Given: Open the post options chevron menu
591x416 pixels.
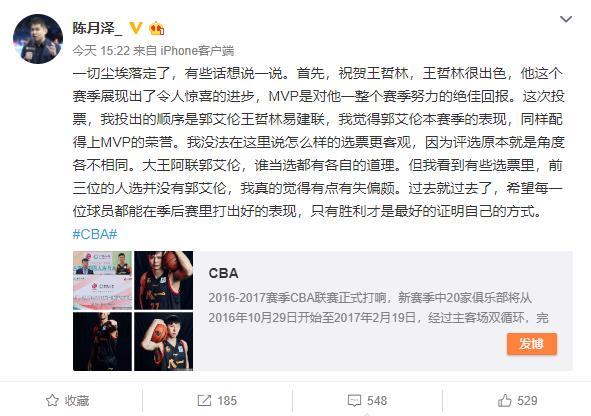Looking at the screenshot, I should pos(566,19).
